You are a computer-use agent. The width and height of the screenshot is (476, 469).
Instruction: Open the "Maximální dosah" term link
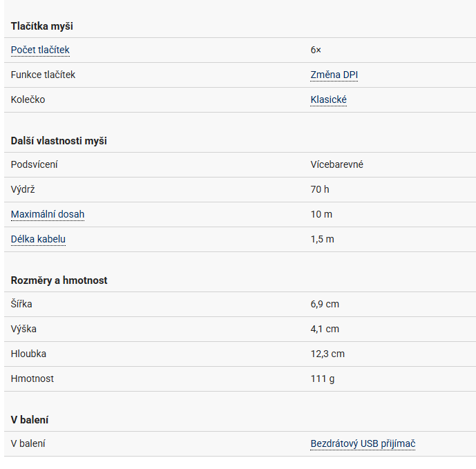pyautogui.click(x=48, y=214)
